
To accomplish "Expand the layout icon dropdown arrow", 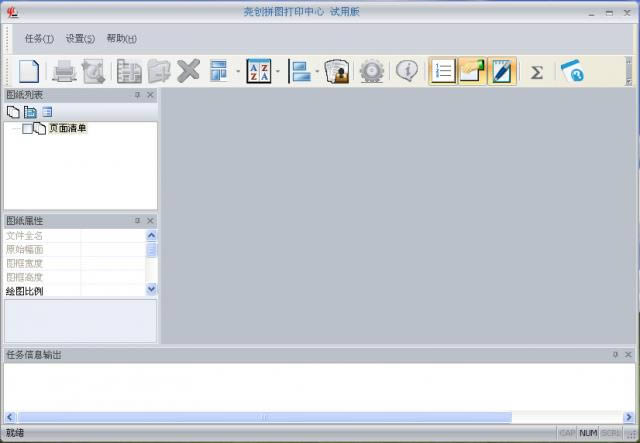I will click(x=238, y=72).
